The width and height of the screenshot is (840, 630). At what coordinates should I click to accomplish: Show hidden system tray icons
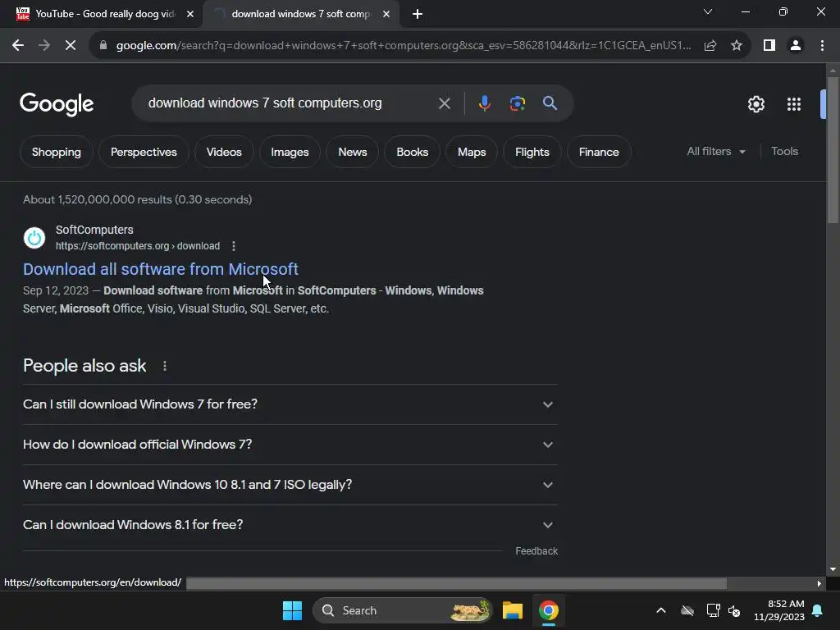click(x=661, y=610)
